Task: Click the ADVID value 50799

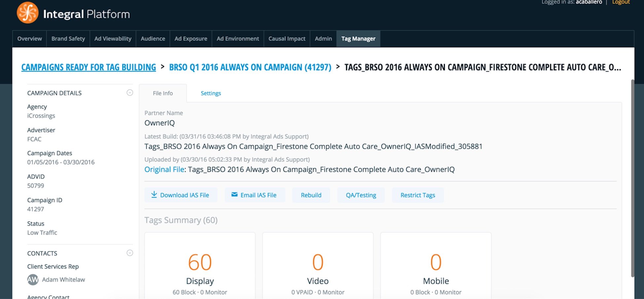Action: [x=35, y=186]
